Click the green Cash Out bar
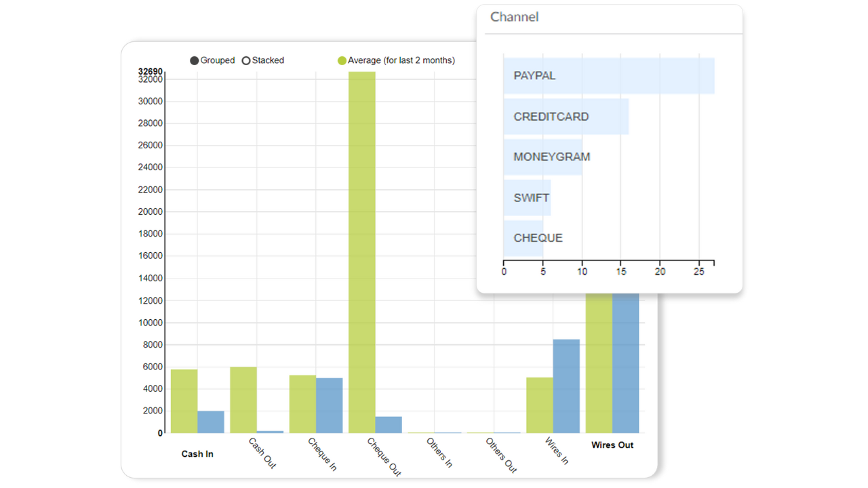Viewport: 868px width, 488px height. click(x=243, y=400)
